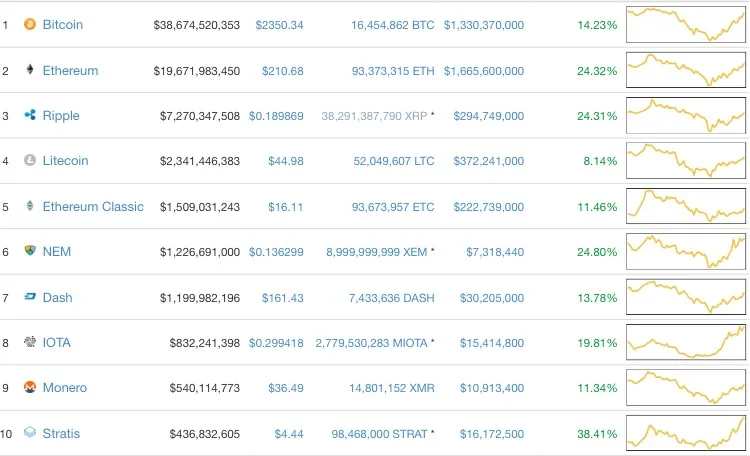Click supply 93,673,957 ETC
The width and height of the screenshot is (750, 456).
click(x=393, y=207)
